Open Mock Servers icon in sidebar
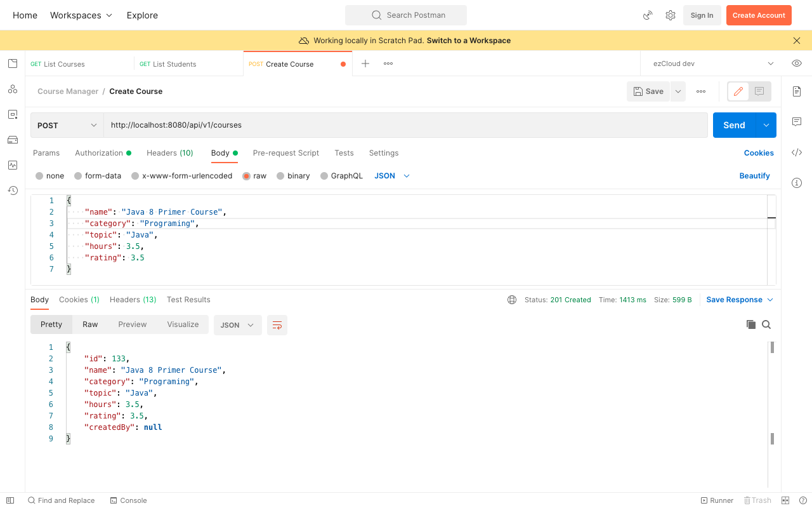The height and width of the screenshot is (508, 812). (x=13, y=140)
